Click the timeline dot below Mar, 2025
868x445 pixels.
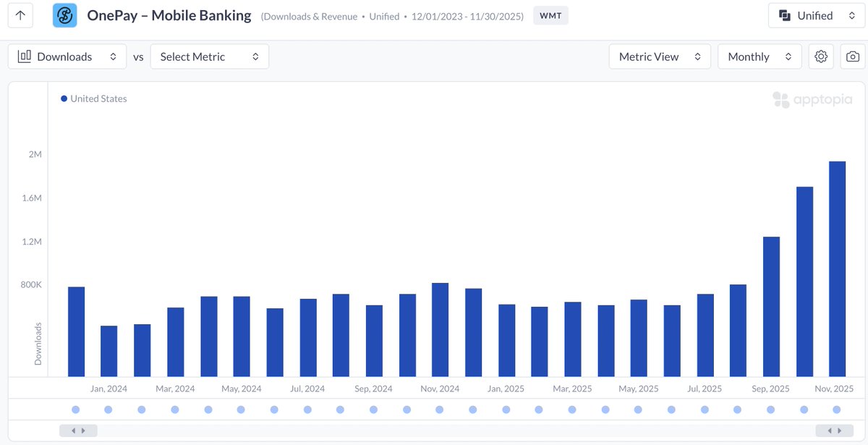pos(572,410)
